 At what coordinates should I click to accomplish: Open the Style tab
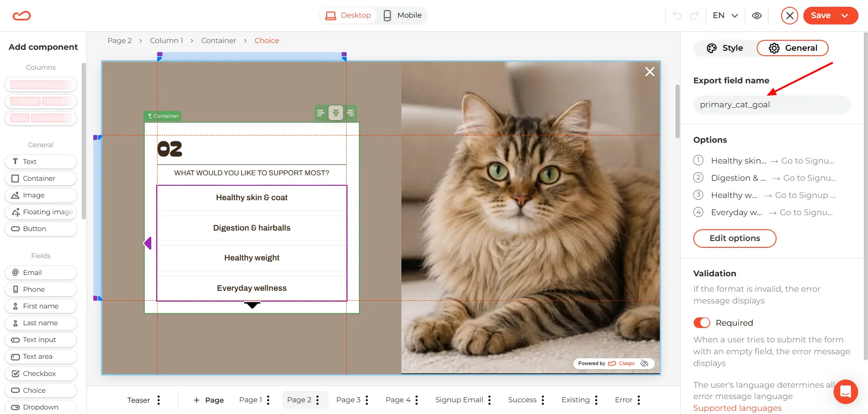[x=725, y=48]
